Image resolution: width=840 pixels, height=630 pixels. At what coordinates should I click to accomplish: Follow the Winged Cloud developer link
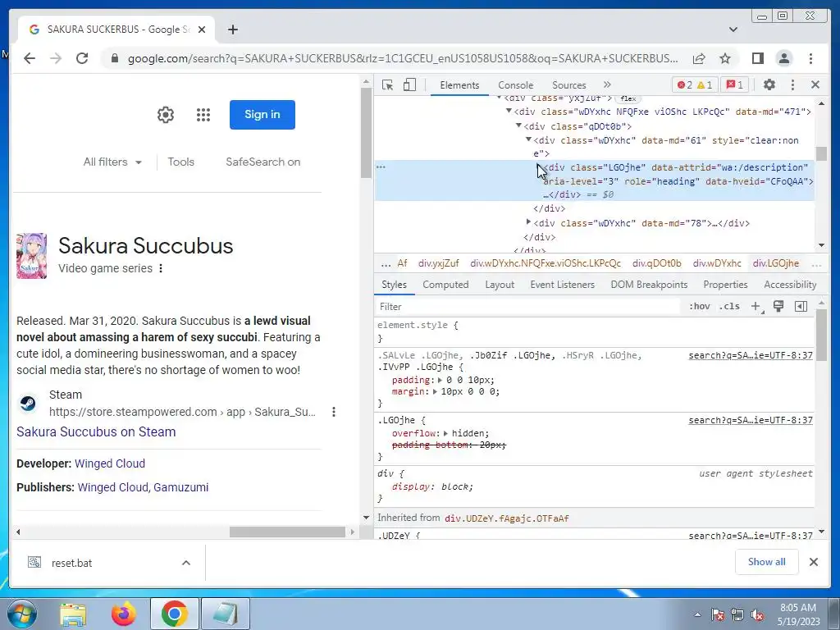coord(110,463)
